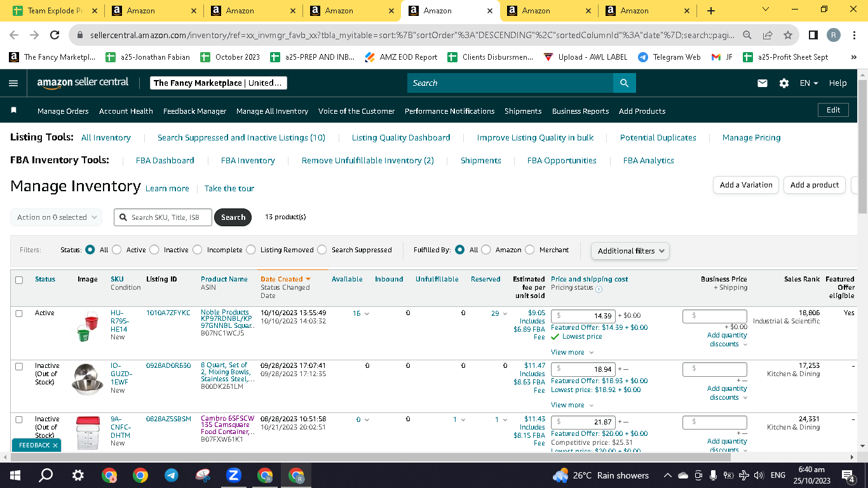
Task: Expand the Available 16 quantity chevron
Action: 367,314
